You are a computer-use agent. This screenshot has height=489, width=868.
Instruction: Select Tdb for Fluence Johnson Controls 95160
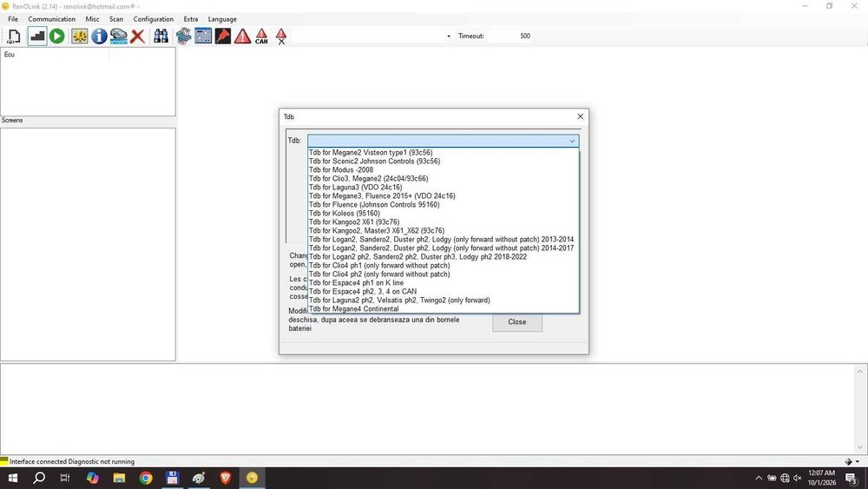tap(444, 204)
